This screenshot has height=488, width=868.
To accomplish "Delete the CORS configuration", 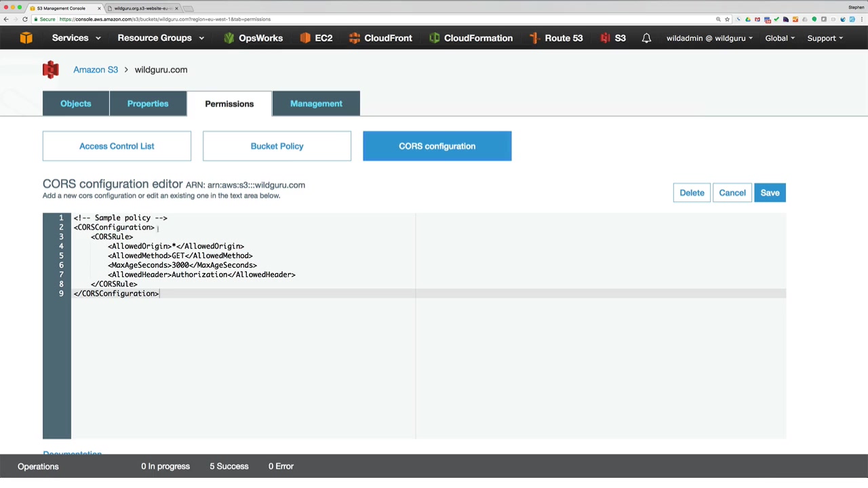I will coord(692,192).
